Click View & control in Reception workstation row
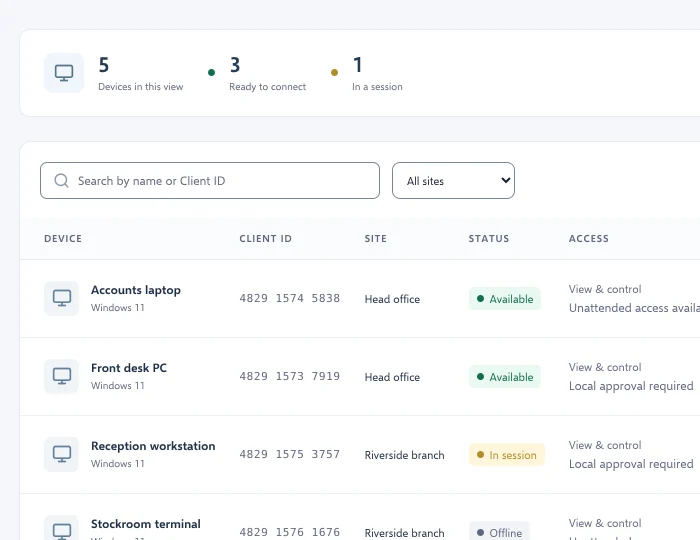Screen dimensions: 700x540 [x=605, y=445]
